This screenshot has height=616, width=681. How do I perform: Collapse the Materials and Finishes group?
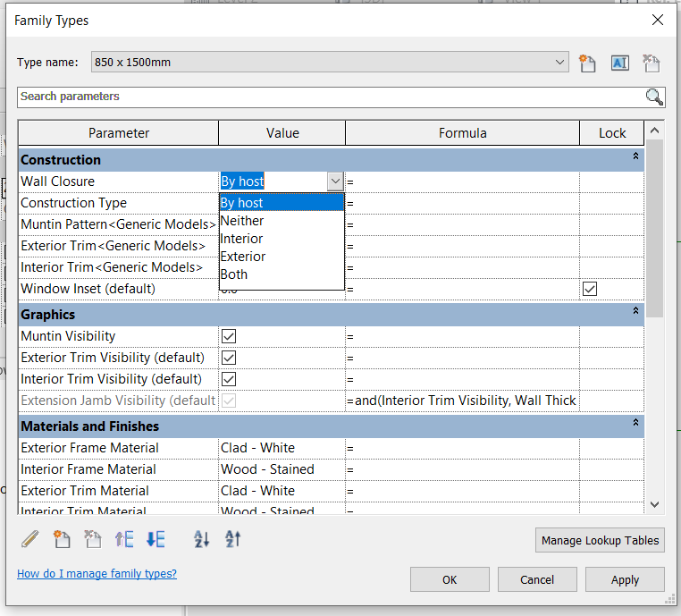point(635,422)
